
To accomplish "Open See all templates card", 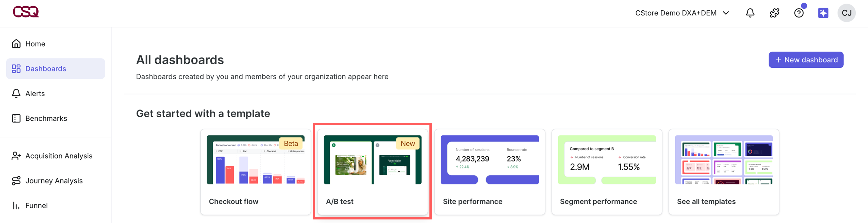I will (724, 172).
